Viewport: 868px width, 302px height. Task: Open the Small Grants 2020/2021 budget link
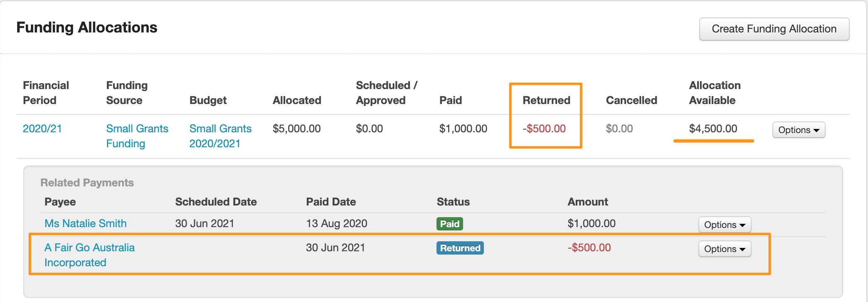pyautogui.click(x=220, y=136)
